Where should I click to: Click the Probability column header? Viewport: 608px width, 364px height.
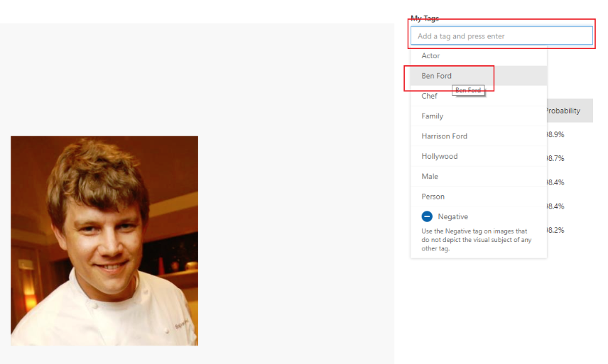(563, 111)
